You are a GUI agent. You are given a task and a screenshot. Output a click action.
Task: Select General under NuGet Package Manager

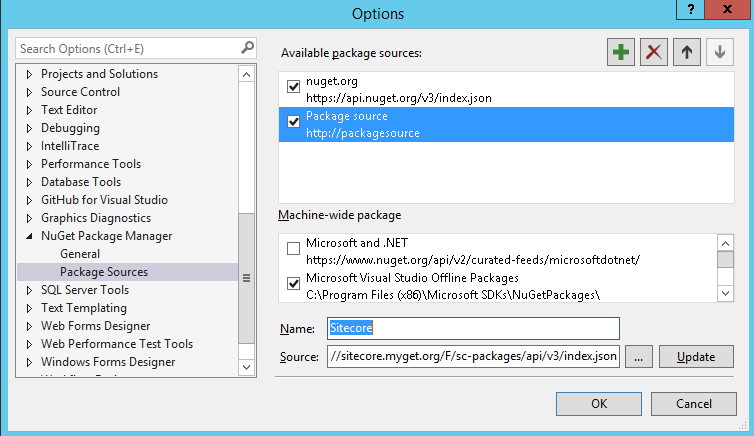tap(80, 254)
